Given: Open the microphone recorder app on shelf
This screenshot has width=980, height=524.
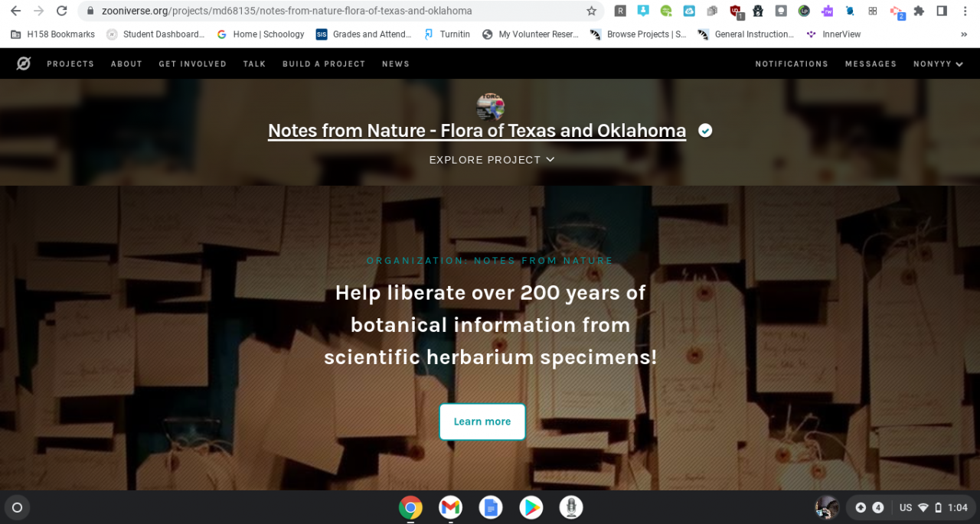Looking at the screenshot, I should pos(571,507).
